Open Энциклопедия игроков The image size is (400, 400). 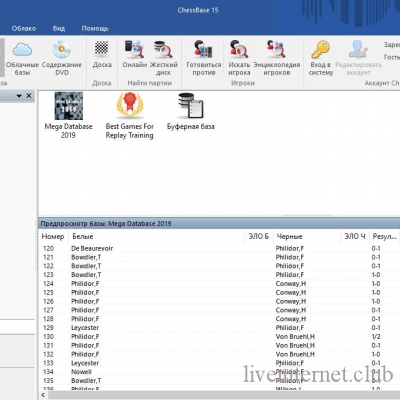coord(277,59)
